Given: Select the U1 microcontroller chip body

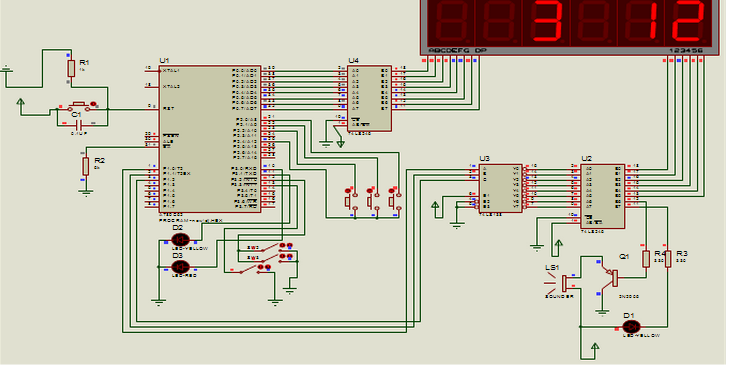Looking at the screenshot, I should [210, 139].
